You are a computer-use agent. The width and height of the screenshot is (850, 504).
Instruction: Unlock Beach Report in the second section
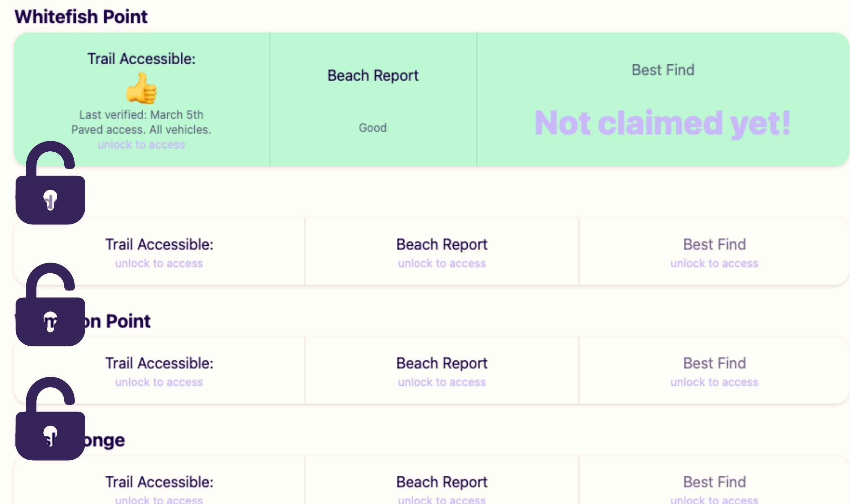tap(442, 263)
